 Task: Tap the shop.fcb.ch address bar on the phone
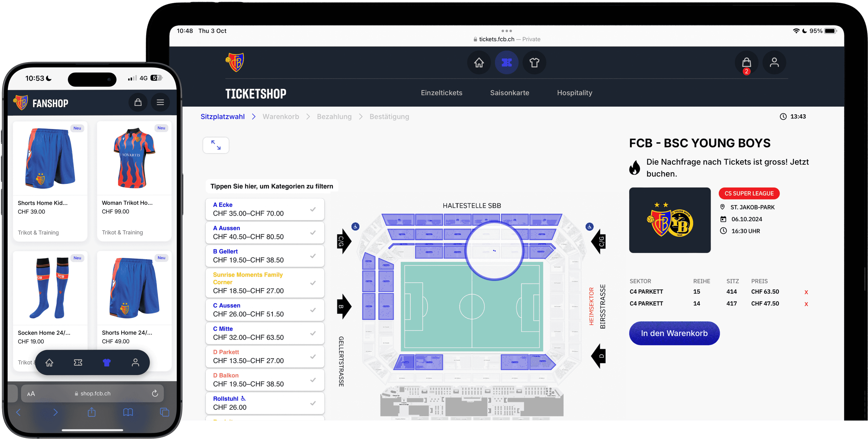[x=92, y=394]
